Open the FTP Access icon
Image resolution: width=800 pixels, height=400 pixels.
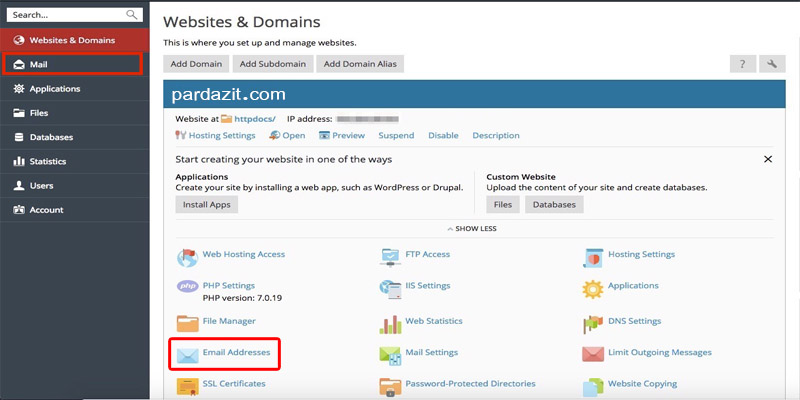pyautogui.click(x=390, y=257)
